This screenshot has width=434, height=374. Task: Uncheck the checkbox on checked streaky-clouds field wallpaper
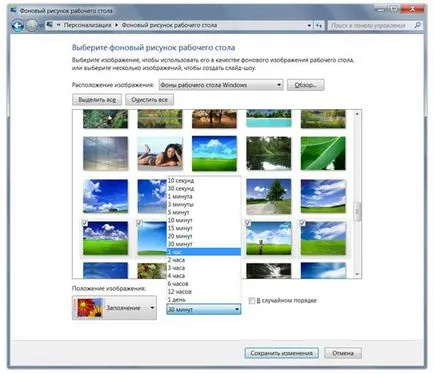click(303, 223)
